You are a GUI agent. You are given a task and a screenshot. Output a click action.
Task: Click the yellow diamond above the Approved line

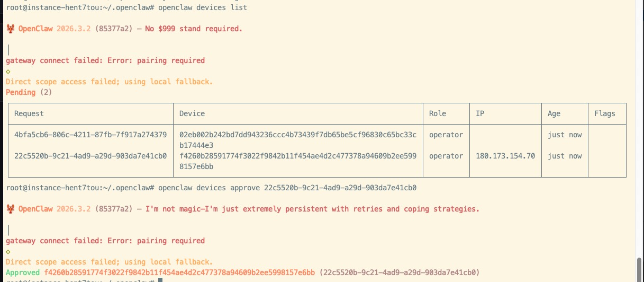[x=8, y=252]
